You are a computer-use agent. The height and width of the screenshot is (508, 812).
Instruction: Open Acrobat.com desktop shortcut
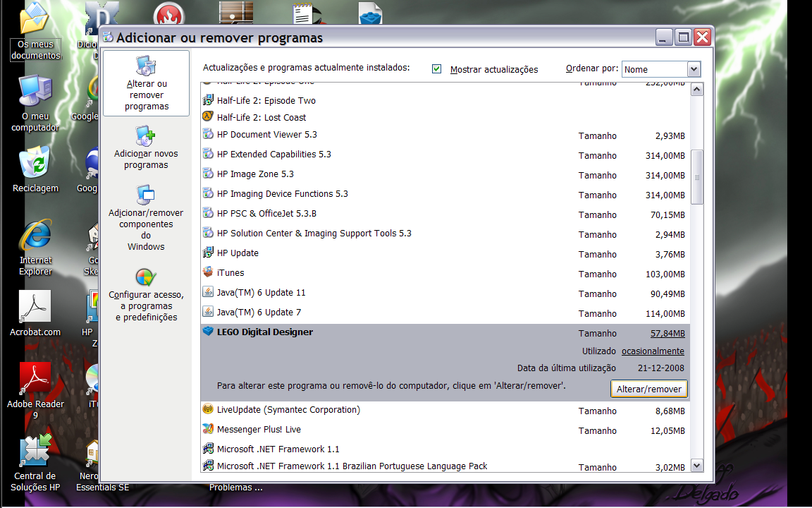[35, 306]
